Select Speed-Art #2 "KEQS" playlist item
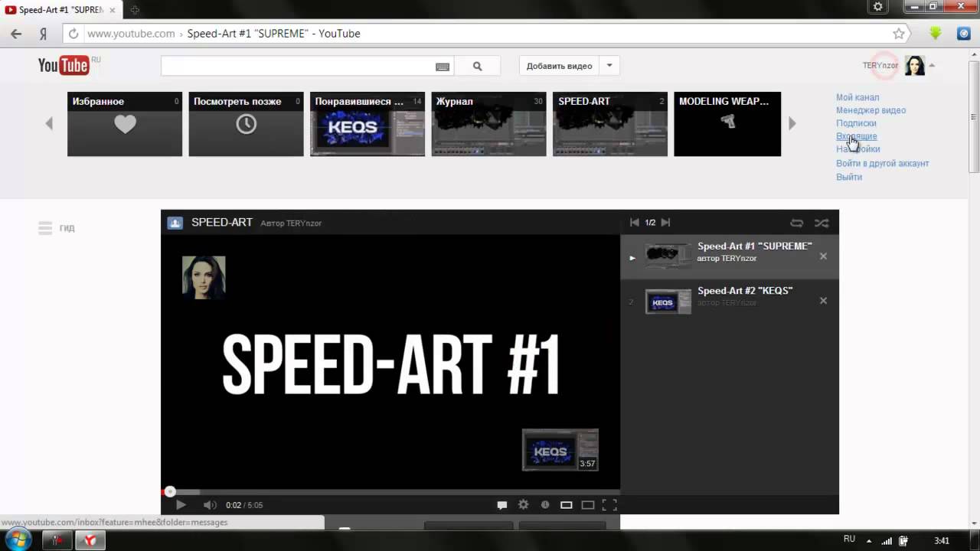 729,301
